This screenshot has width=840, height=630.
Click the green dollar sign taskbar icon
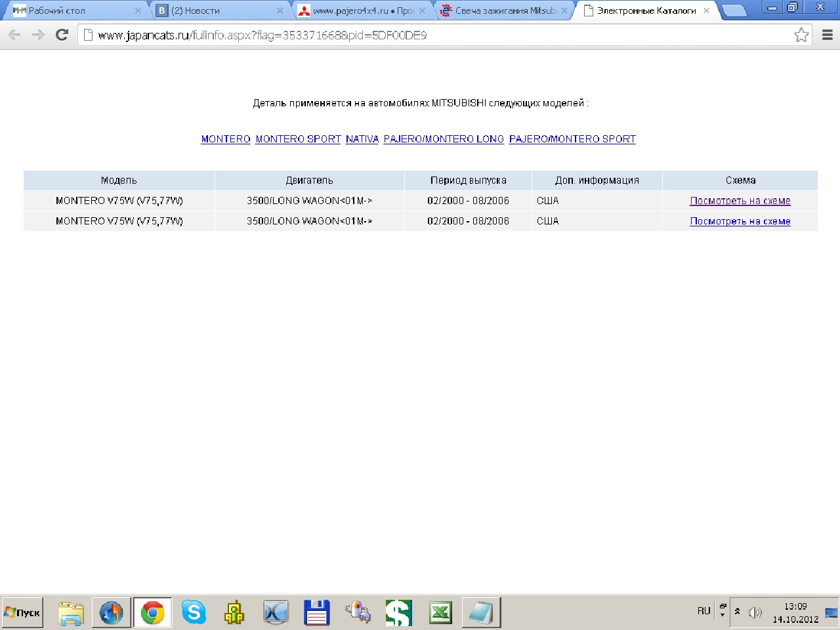398,613
